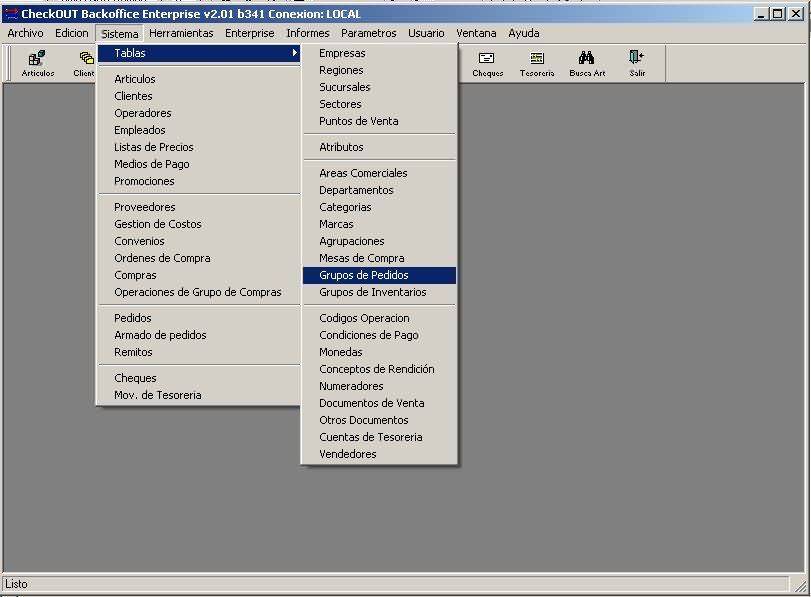Viewport: 811px width, 597px height.
Task: Expand the Tablas submenu entry
Action: click(x=199, y=53)
